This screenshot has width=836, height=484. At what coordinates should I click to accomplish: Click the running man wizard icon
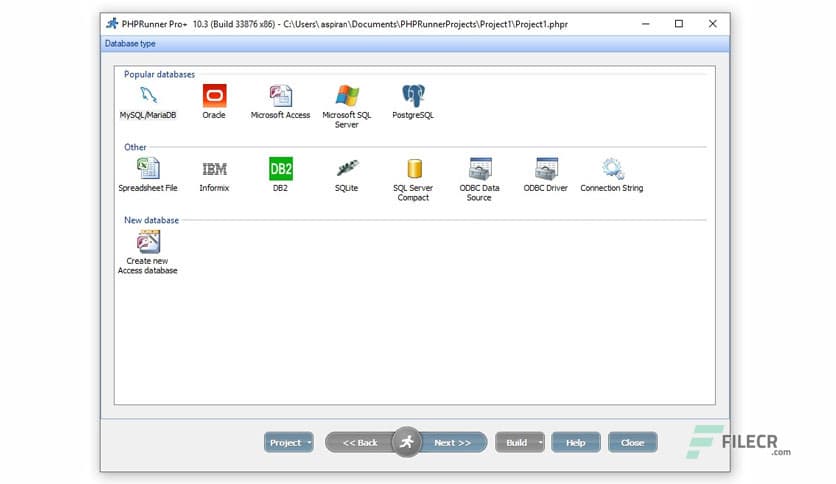[407, 442]
